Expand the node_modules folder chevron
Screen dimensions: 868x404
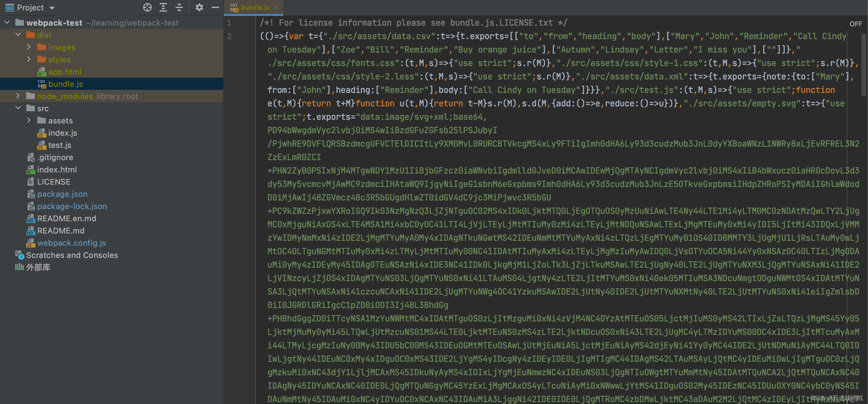click(18, 96)
